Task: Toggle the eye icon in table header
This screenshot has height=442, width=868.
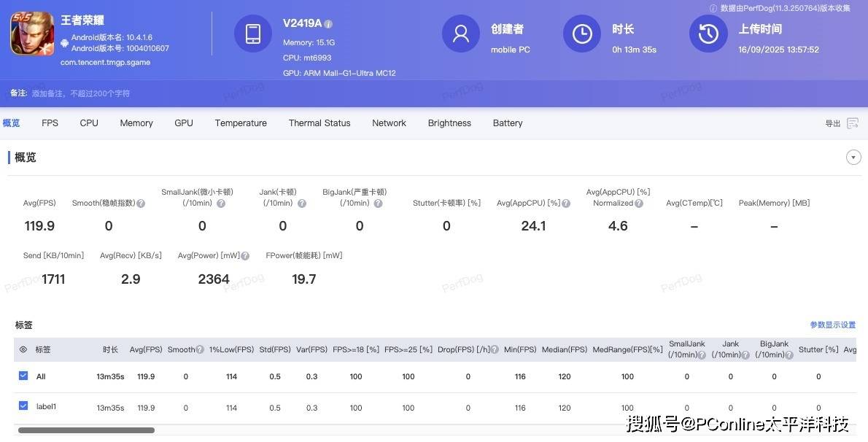Action: point(23,350)
